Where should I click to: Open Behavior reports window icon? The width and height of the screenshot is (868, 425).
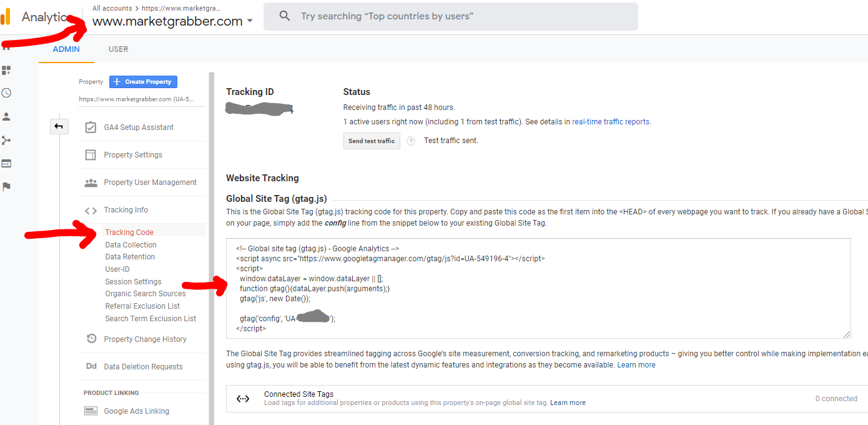(x=6, y=164)
